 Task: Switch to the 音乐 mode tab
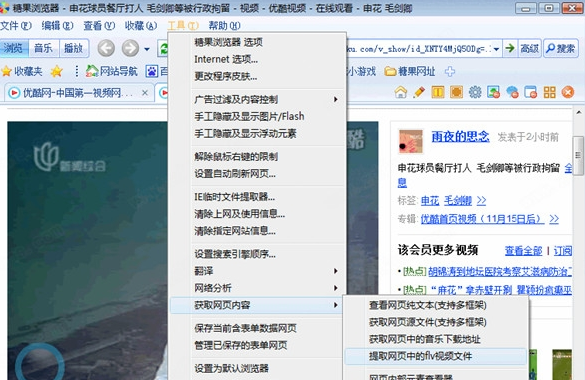(x=43, y=48)
